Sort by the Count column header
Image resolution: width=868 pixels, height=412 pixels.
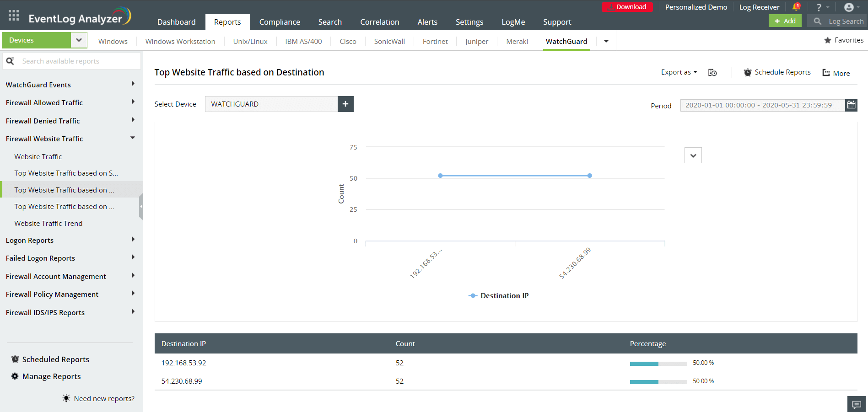[x=405, y=343]
